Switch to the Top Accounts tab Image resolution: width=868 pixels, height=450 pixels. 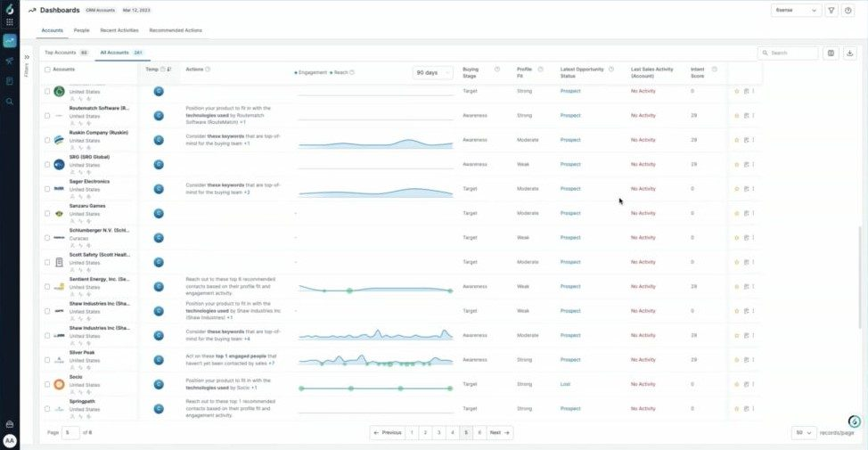[x=67, y=53]
